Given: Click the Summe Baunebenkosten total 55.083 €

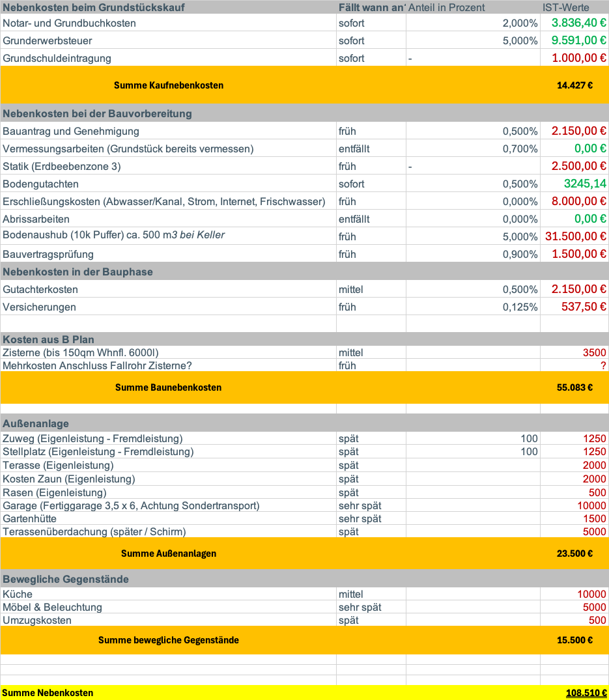Looking at the screenshot, I should pyautogui.click(x=574, y=387).
